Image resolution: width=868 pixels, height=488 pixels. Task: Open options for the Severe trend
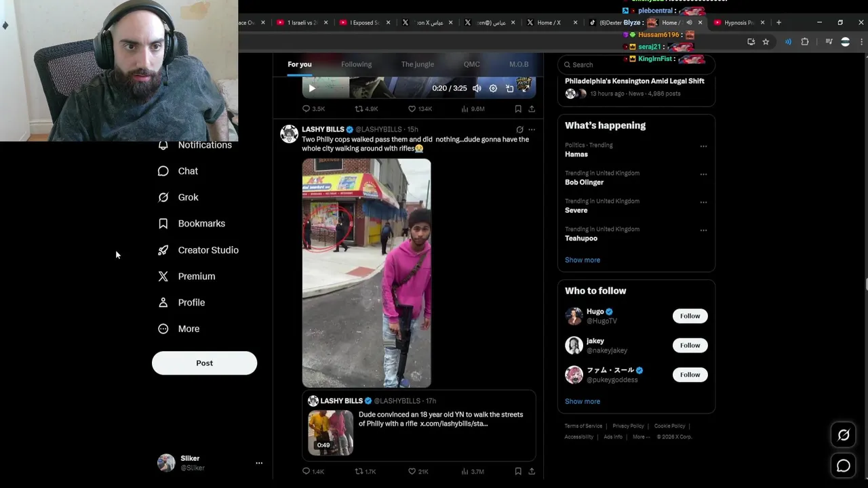point(703,202)
